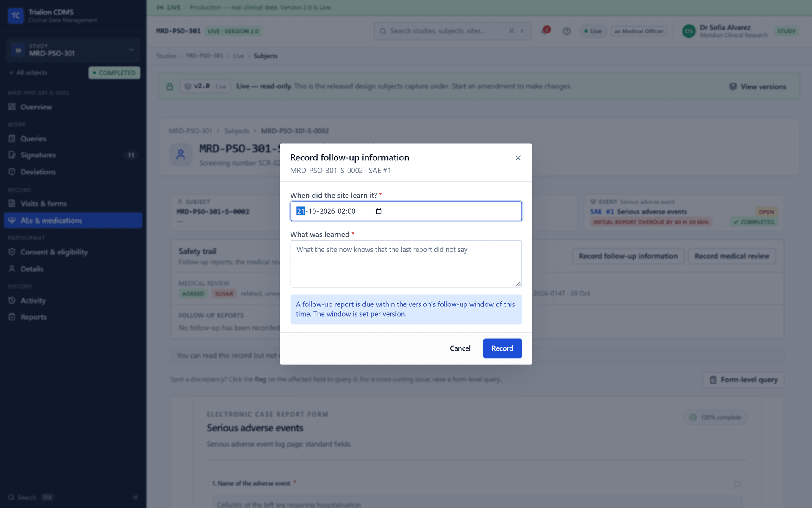Viewport: 812px width, 508px height.
Task: Open the notifications bell icon
Action: (545, 31)
